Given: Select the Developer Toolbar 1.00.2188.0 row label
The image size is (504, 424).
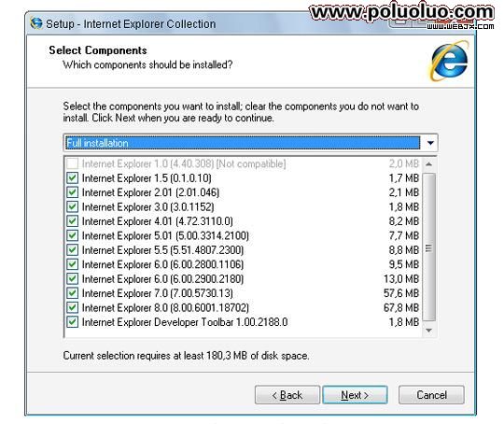Looking at the screenshot, I should 185,322.
